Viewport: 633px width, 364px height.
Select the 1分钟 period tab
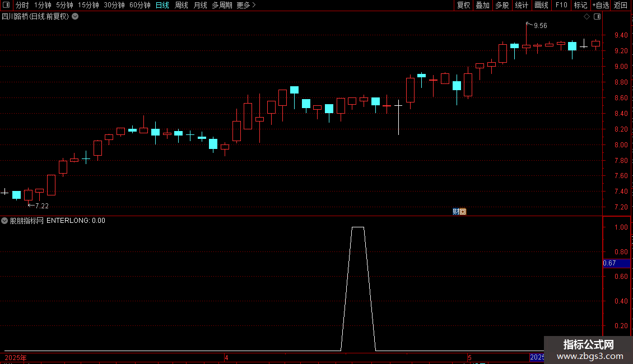[x=43, y=5]
